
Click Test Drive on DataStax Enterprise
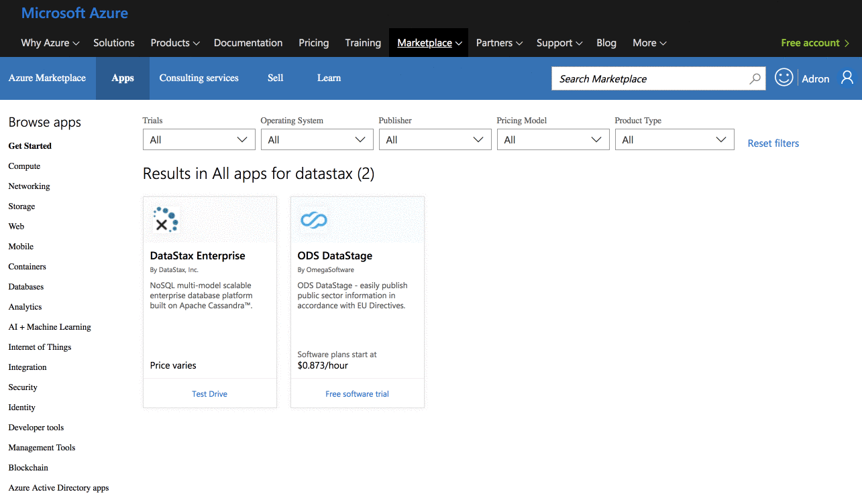click(210, 394)
